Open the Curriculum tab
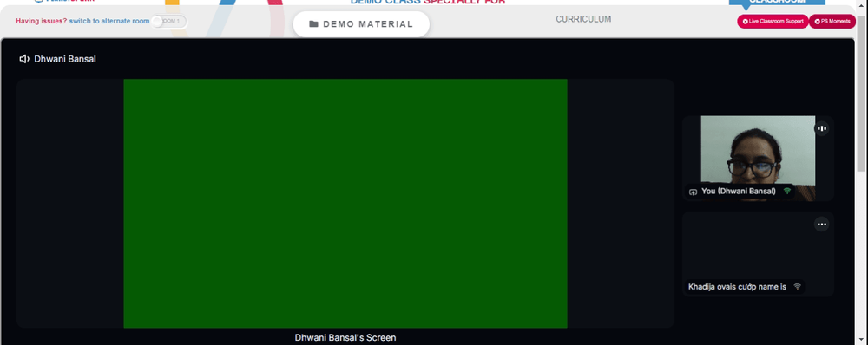 pos(583,19)
